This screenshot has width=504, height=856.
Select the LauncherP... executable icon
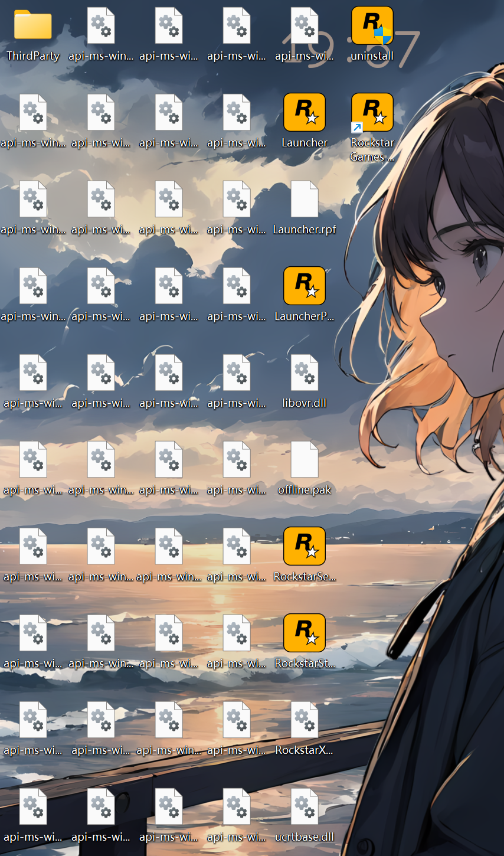tap(305, 286)
